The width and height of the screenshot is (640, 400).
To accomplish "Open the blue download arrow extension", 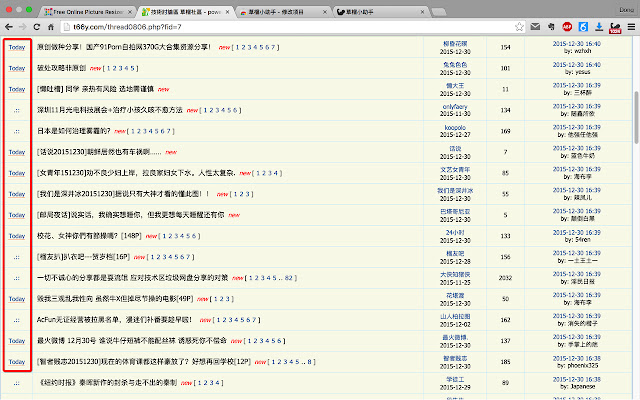I will (x=599, y=27).
